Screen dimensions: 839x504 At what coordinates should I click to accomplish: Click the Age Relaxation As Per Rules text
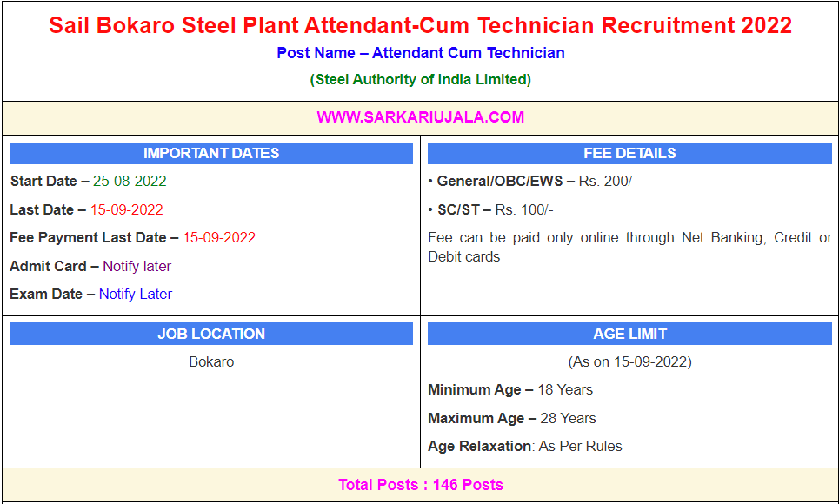(525, 446)
